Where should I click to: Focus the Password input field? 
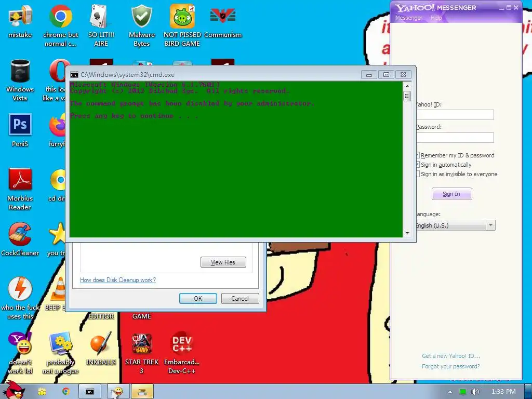[x=455, y=137]
